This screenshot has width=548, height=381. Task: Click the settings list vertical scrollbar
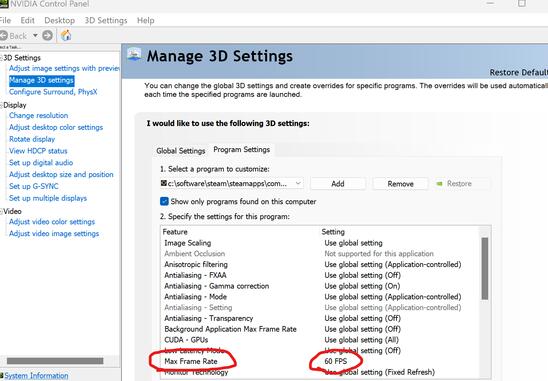485,268
